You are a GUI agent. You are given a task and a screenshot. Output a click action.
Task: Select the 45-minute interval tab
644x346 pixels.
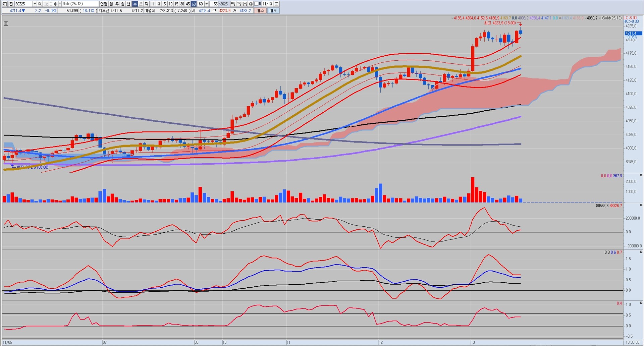(x=188, y=4)
